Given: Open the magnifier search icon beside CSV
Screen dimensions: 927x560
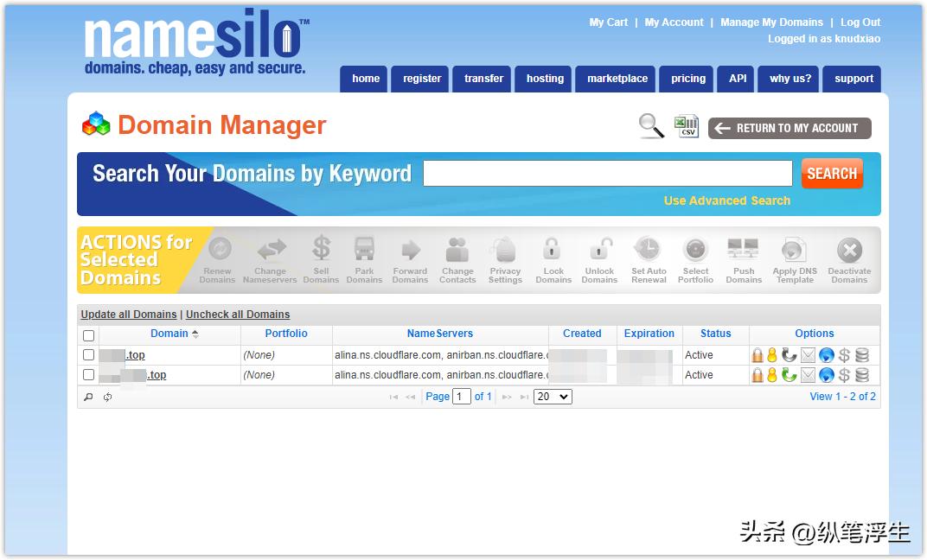Looking at the screenshot, I should 651,126.
